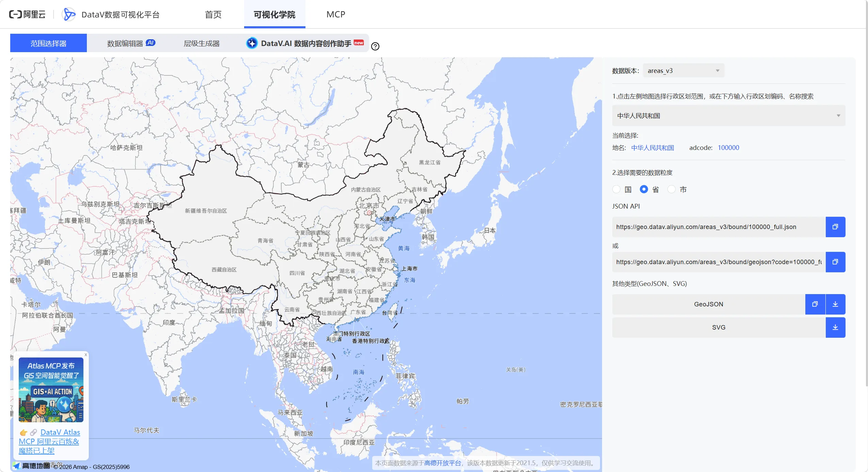Select 内蒙古自治区 on the map
Image resolution: width=868 pixels, height=472 pixels.
pos(366,189)
